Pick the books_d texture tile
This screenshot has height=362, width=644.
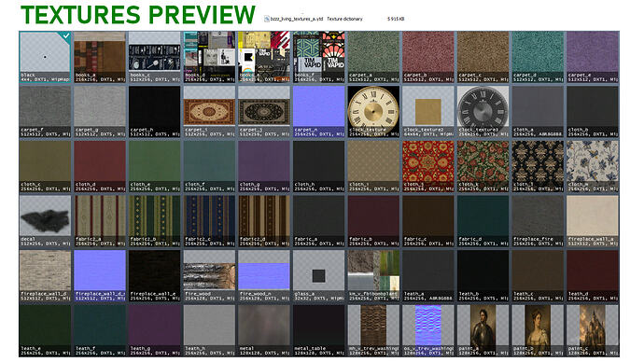click(x=209, y=57)
